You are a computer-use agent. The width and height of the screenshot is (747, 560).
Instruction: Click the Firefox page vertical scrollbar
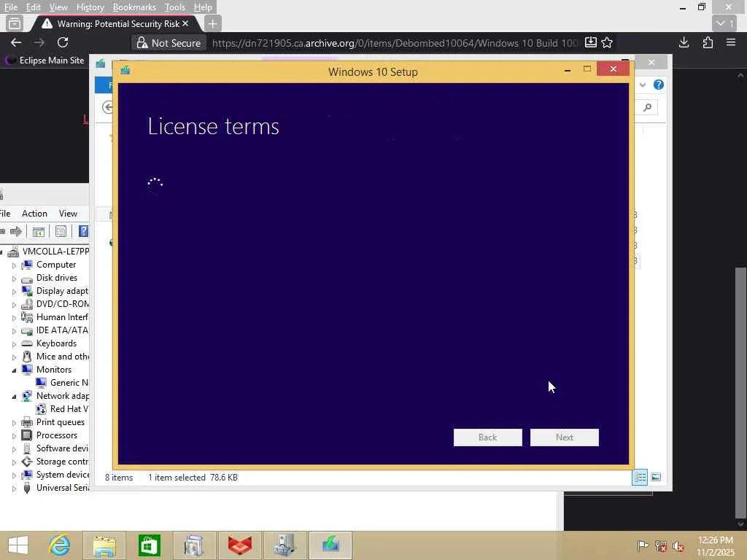point(740,392)
